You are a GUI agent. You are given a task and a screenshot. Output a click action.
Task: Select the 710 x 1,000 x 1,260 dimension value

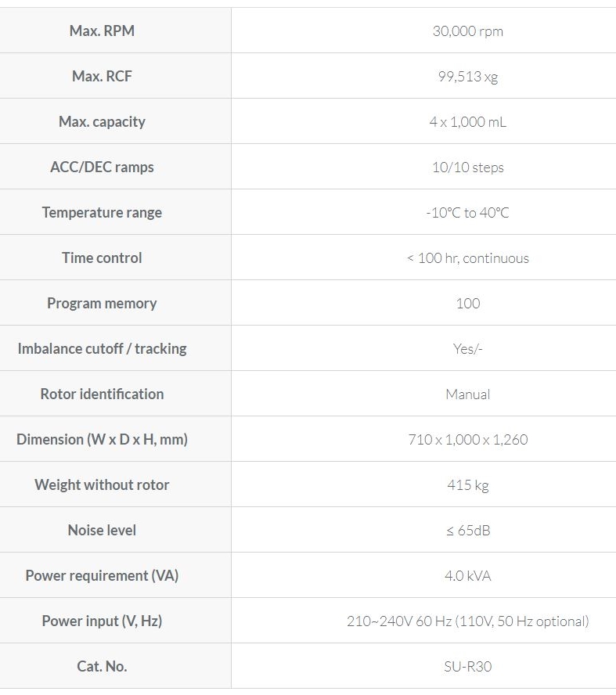[x=467, y=440]
